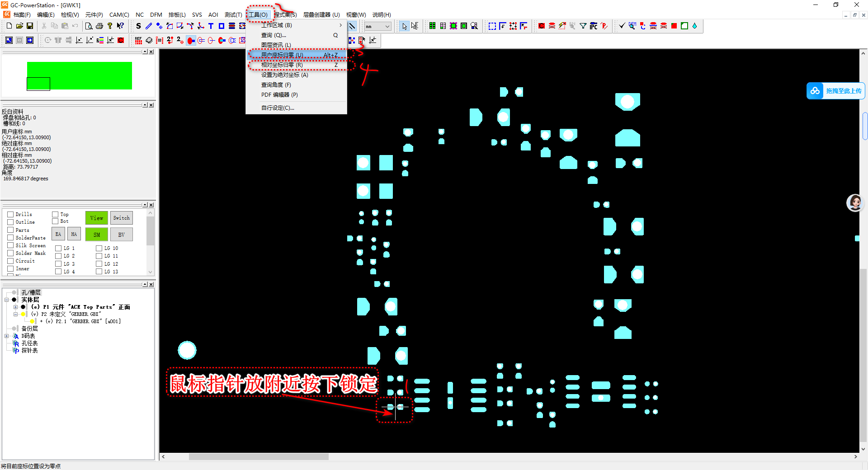Screen dimensions: 868x470
Task: Click the BV button
Action: (122, 235)
